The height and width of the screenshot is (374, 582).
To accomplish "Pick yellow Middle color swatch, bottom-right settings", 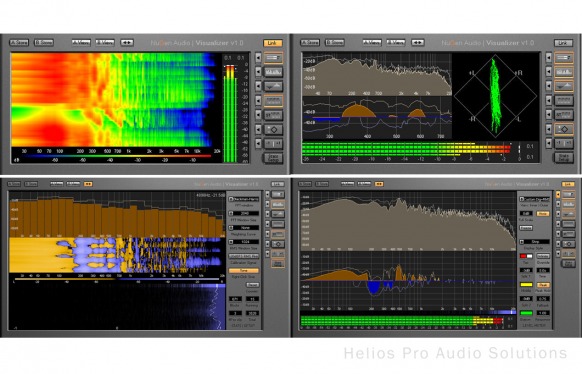I will (526, 285).
